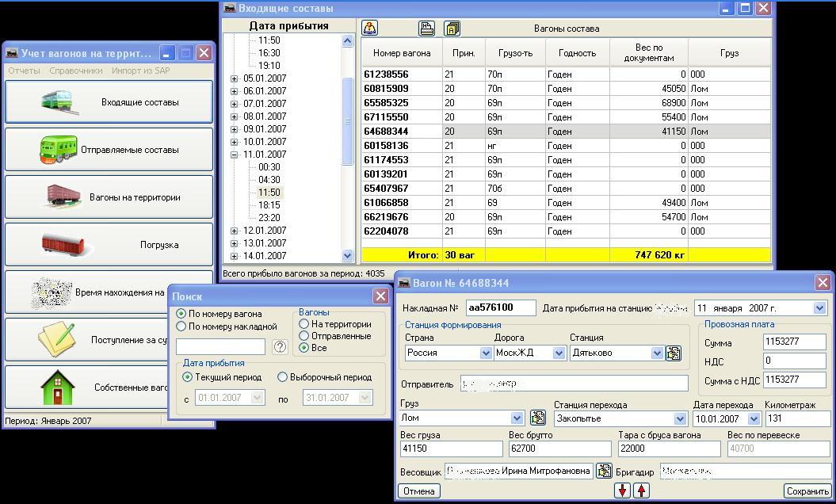Open the Станция перехода dropdown
This screenshot has height=504, width=836.
[679, 418]
